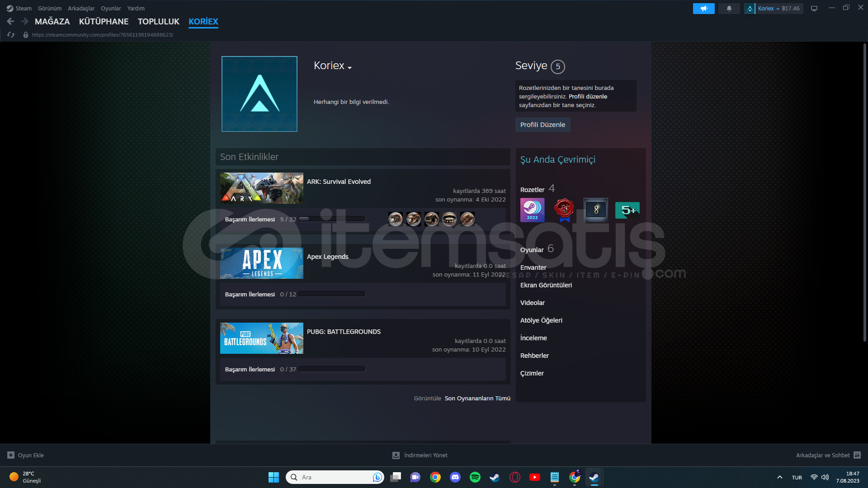Viewport: 868px width, 488px height.
Task: Click the Steam back navigation arrow
Action: (10, 21)
